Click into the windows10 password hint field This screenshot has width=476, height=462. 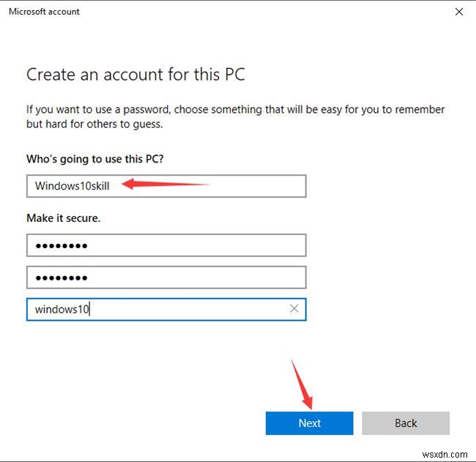pos(154,309)
